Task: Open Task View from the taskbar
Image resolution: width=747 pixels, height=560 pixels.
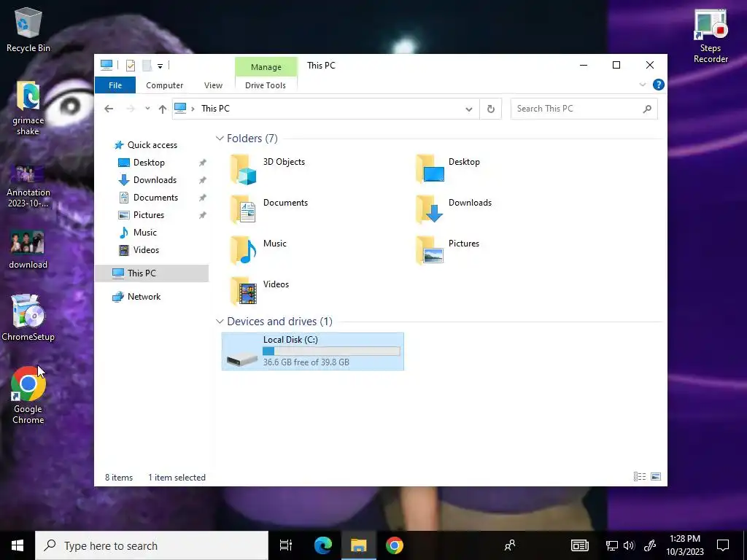Action: (286, 545)
